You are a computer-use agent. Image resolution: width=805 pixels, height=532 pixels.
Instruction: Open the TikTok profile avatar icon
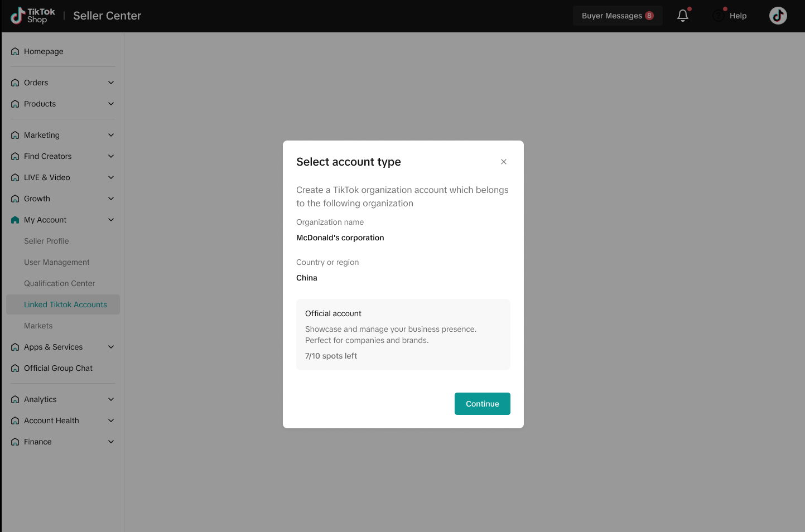tap(778, 16)
